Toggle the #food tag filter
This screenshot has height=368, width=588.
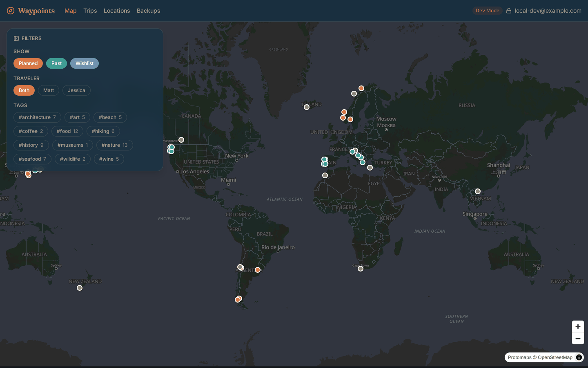coord(67,131)
